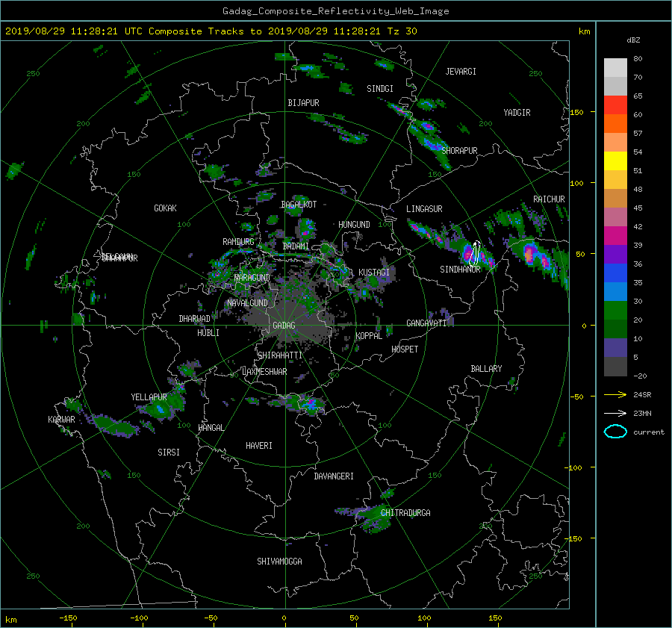Click the RAMDURG label

coord(238,242)
